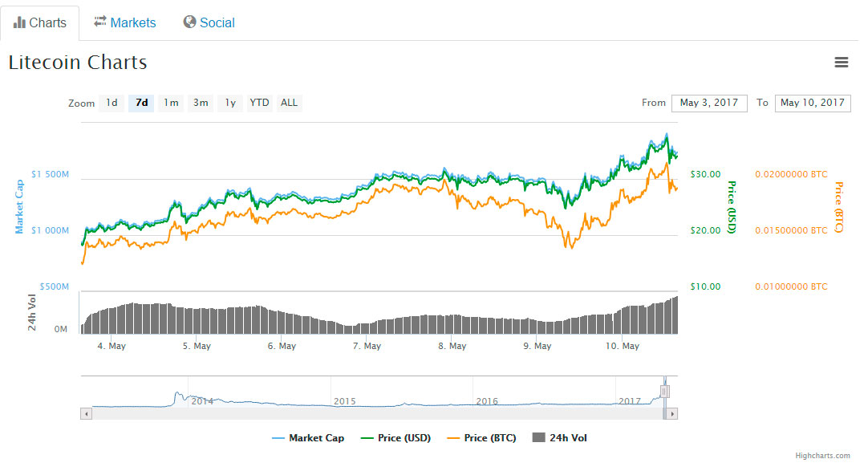Click the navigator right scroll arrow
The image size is (868, 467).
[672, 414]
